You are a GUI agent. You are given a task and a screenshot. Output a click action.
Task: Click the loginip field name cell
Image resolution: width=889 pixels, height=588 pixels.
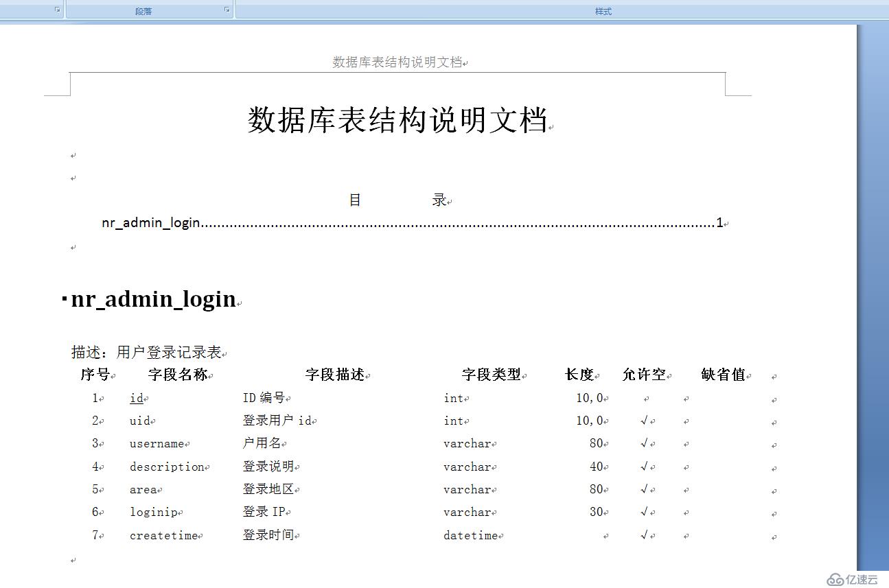coord(154,512)
